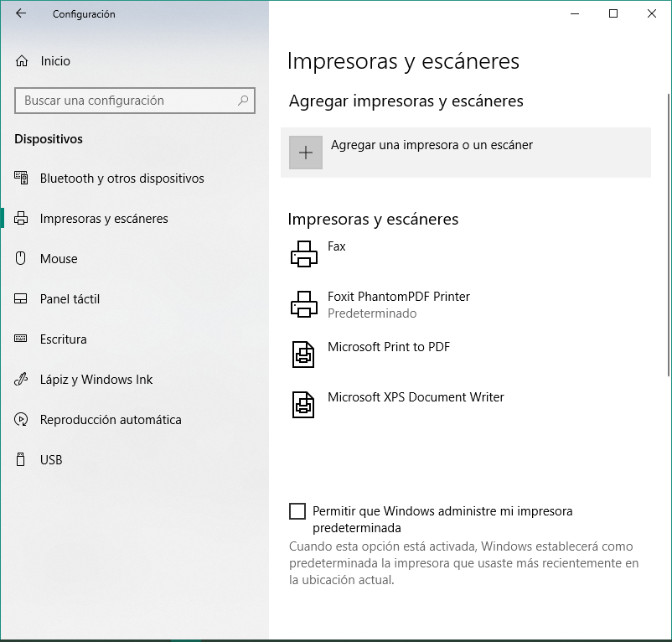Viewport: 672px width, 642px height.
Task: Select the Foxit PhantomPDF Printer icon
Action: point(303,303)
